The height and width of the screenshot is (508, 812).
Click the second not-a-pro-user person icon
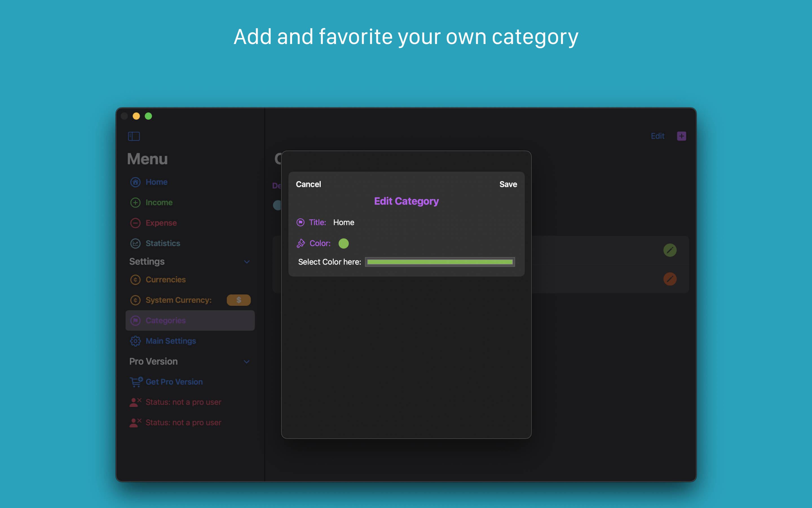[135, 423]
